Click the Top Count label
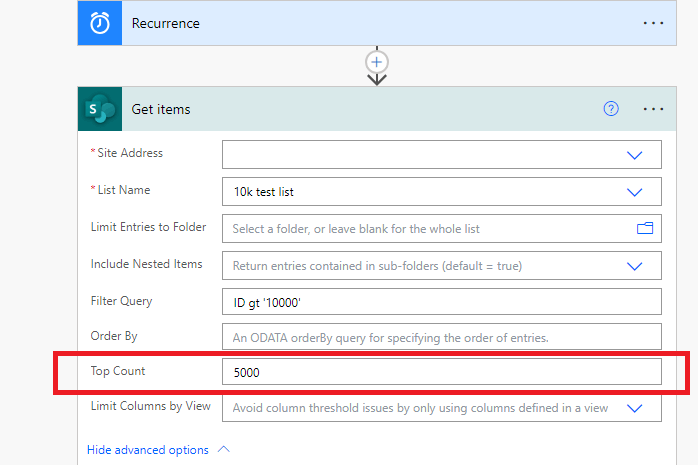 [x=118, y=371]
